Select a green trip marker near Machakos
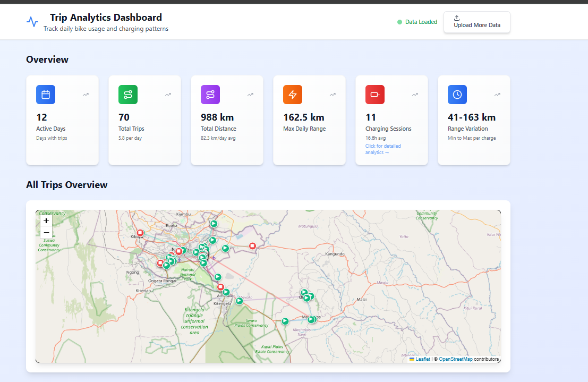The height and width of the screenshot is (382, 588). 312,319
